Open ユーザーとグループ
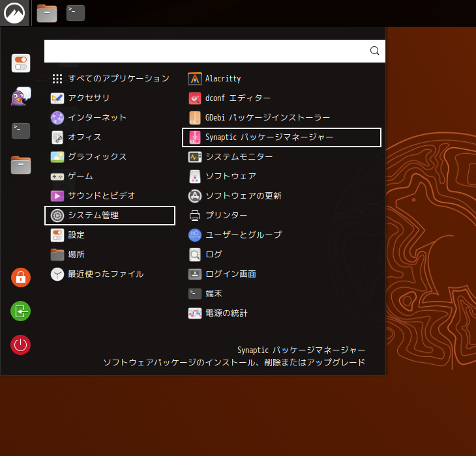 [x=282, y=235]
